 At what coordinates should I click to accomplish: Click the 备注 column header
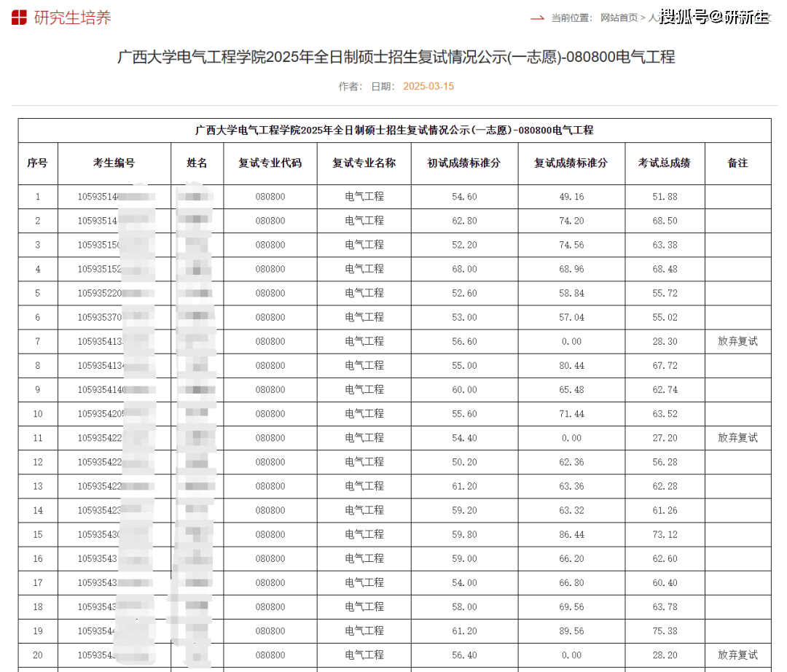tap(737, 163)
